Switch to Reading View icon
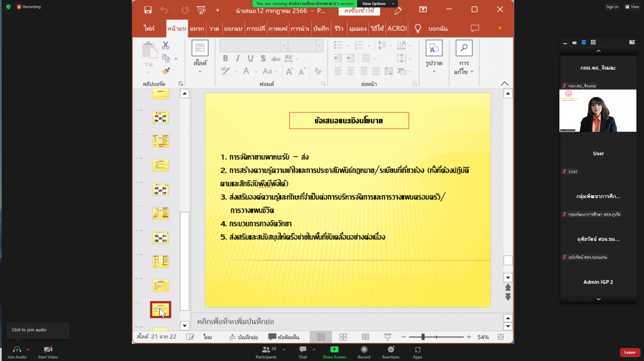Viewport: 644px width, 361px height. tap(365, 337)
